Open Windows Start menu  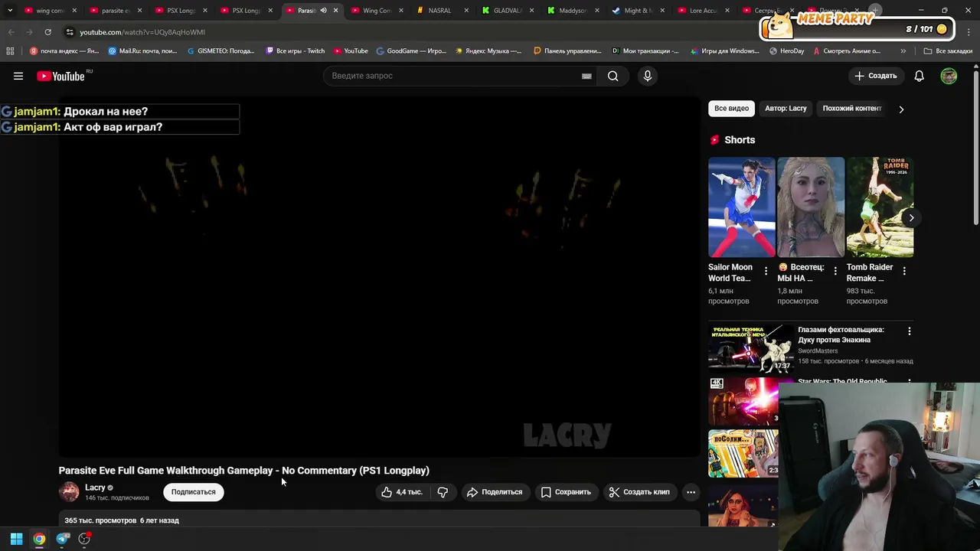[x=16, y=539]
